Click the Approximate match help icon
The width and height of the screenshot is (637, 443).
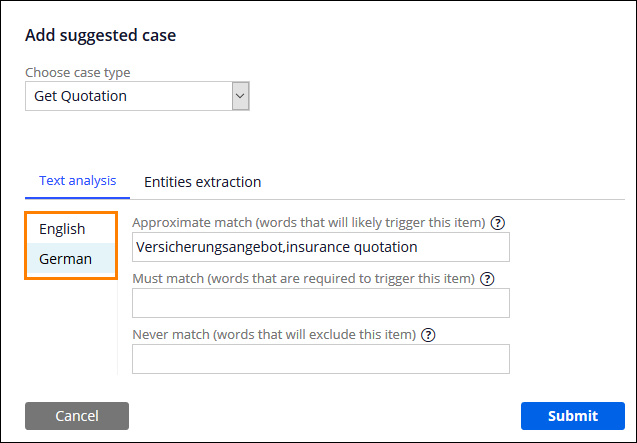pyautogui.click(x=497, y=222)
